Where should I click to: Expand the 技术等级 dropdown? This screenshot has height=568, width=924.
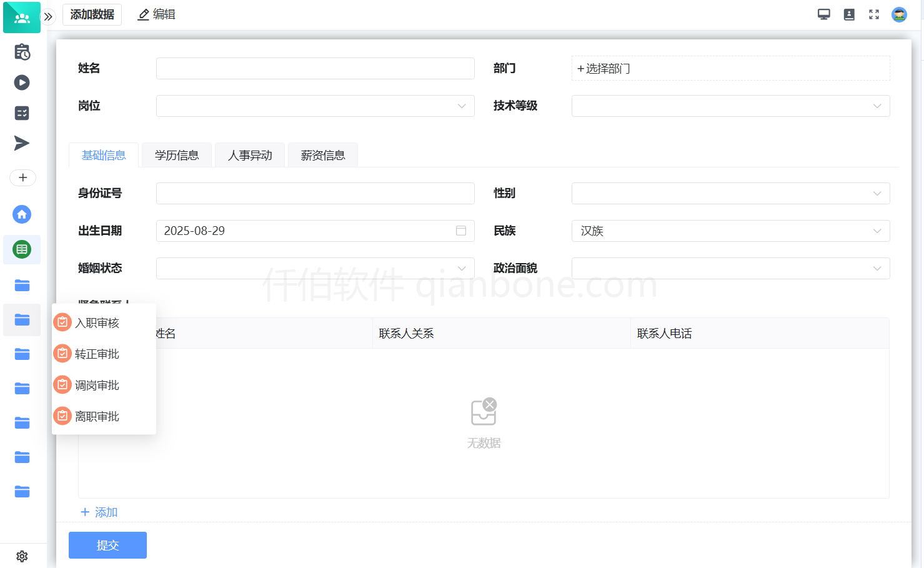[x=730, y=106]
